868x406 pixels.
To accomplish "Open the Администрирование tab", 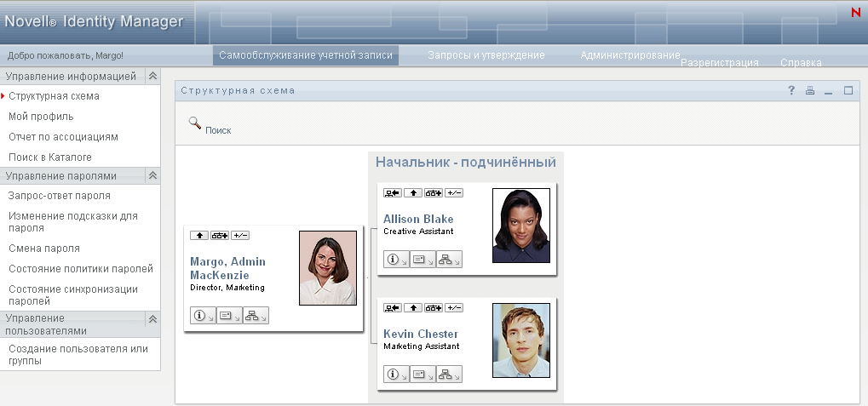I will tap(630, 55).
